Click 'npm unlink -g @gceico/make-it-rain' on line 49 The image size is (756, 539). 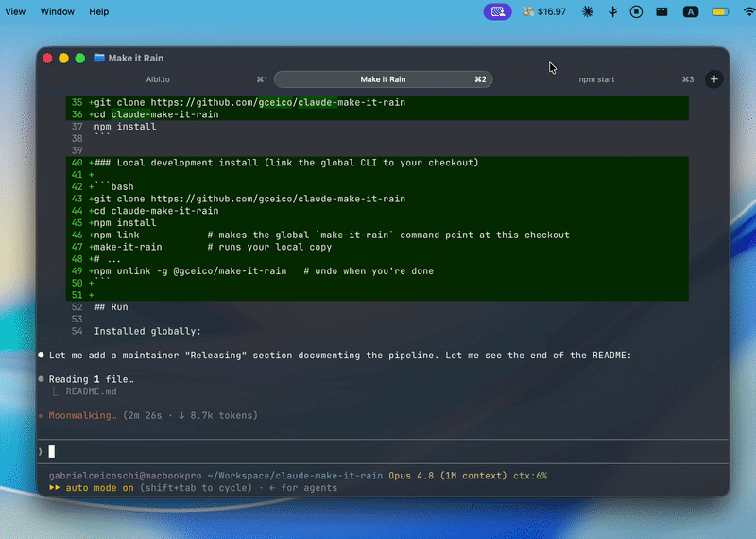[x=190, y=271]
